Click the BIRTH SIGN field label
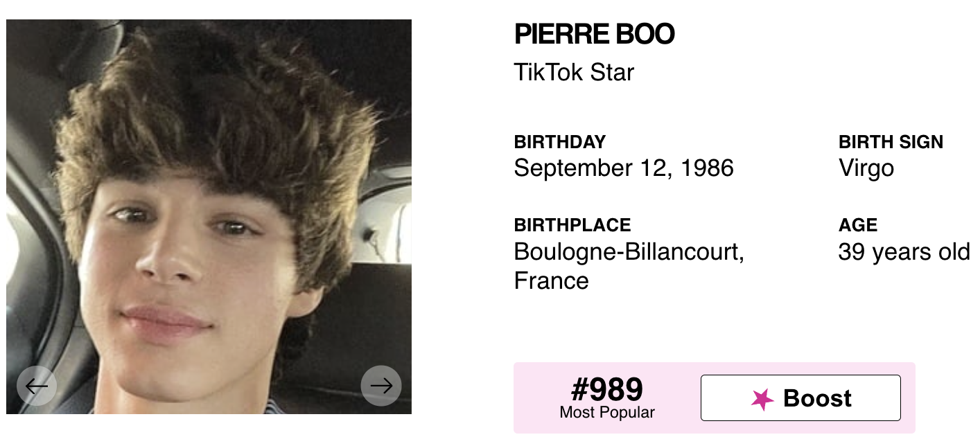Viewport: 980px width, 446px height. (x=891, y=142)
